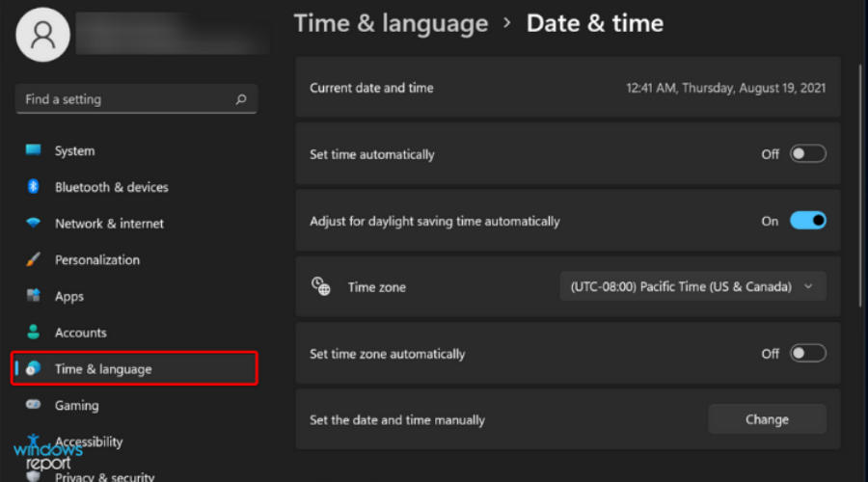Enable Set time zone automatically toggle
The width and height of the screenshot is (868, 482).
(x=808, y=354)
